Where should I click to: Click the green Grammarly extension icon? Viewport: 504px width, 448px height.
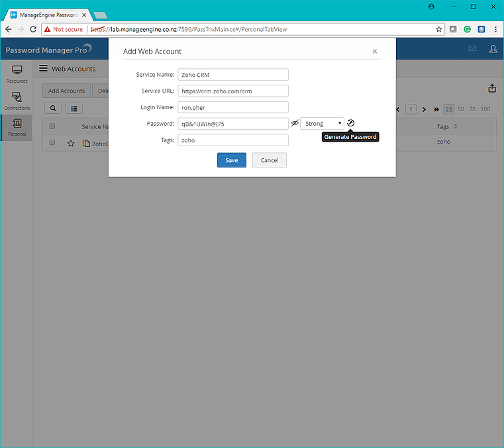click(x=467, y=29)
